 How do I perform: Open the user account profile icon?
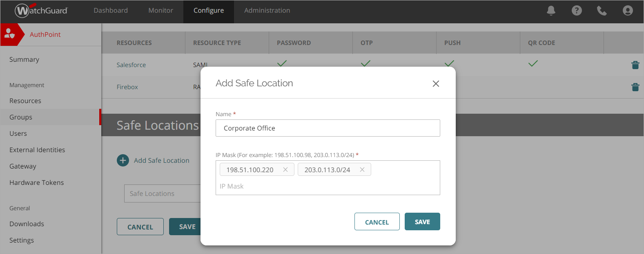point(628,11)
